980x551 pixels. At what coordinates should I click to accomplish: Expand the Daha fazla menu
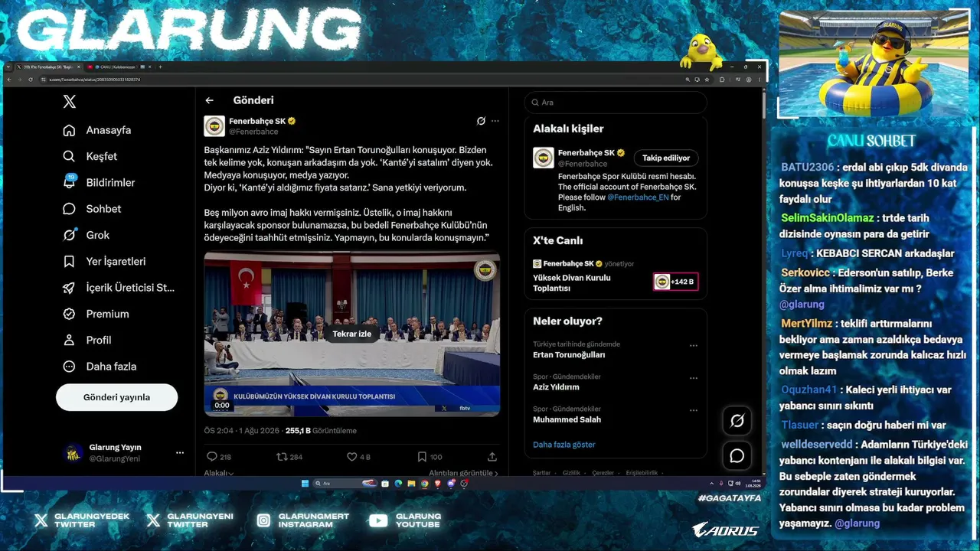[100, 367]
